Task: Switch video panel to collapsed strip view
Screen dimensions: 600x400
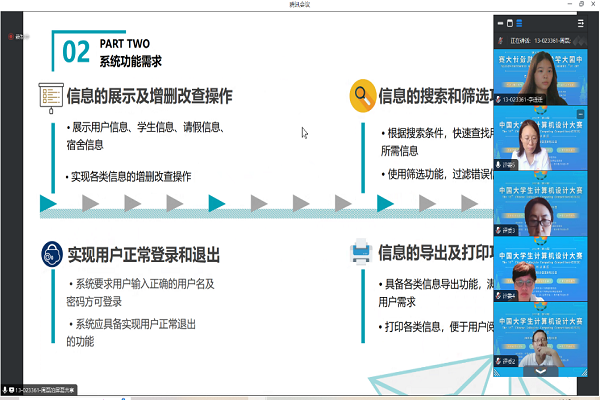Action: click(498, 22)
